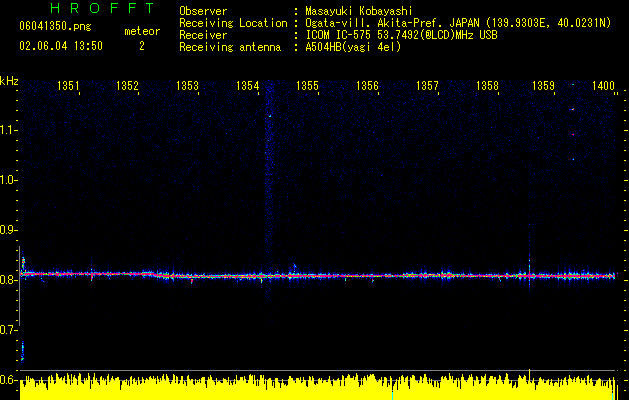Click the Receiving antenna label

230,47
